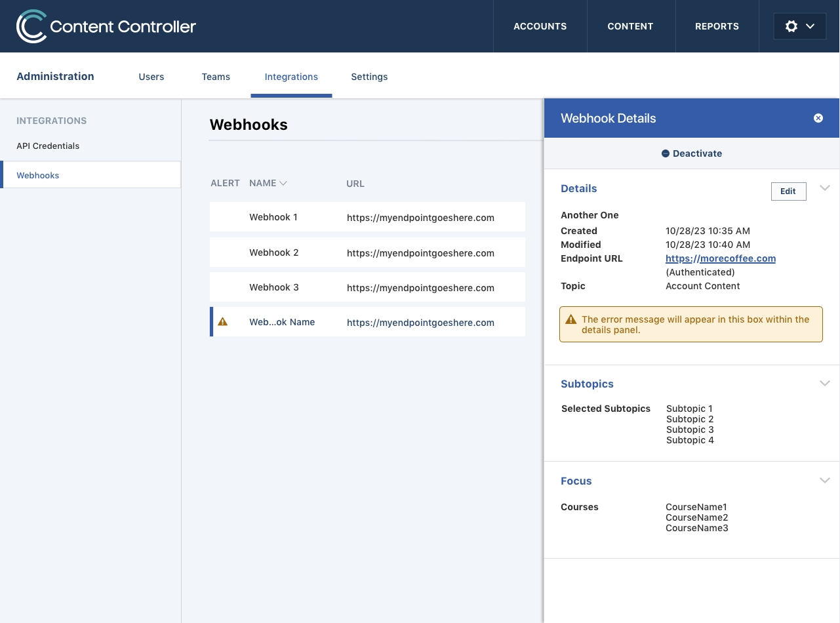Collapse the Details section chevron
This screenshot has width=840, height=623.
point(825,188)
